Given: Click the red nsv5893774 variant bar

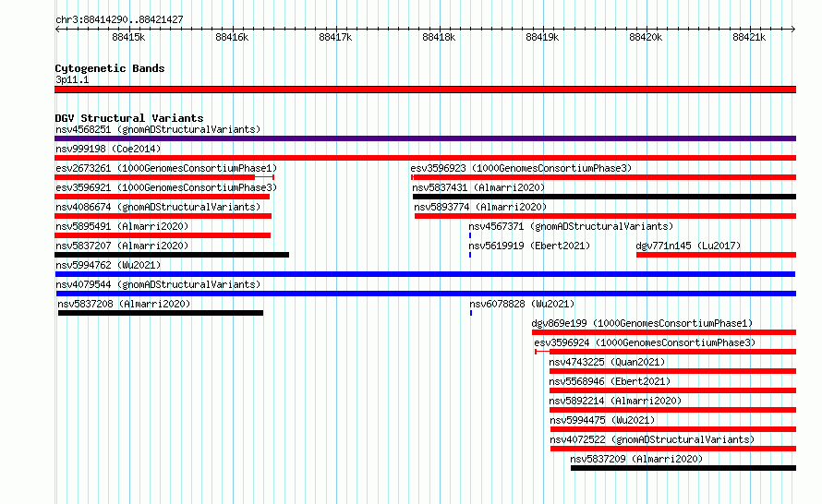Looking at the screenshot, I should [x=606, y=216].
